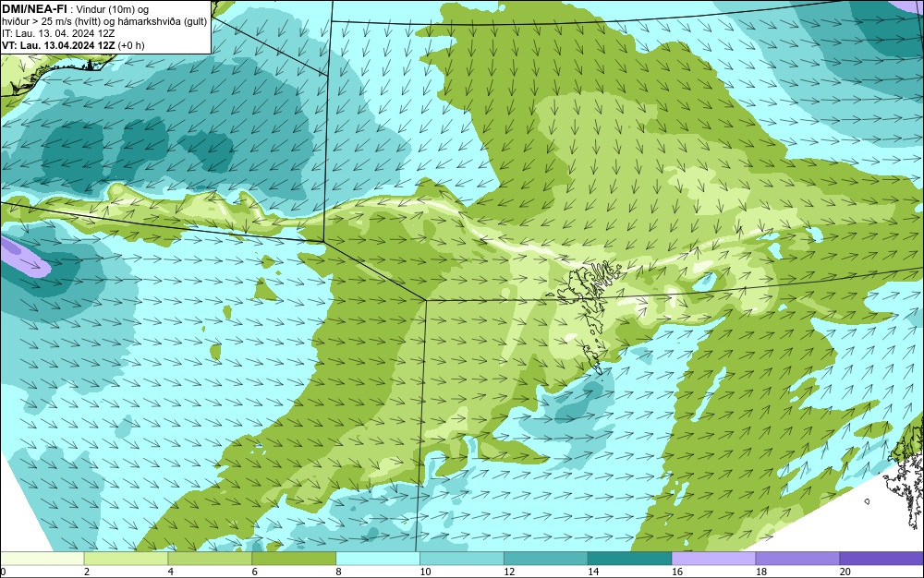Choose the 12–14 m/s teal legend swatch
Screen dimensions: 924x578
(546, 558)
